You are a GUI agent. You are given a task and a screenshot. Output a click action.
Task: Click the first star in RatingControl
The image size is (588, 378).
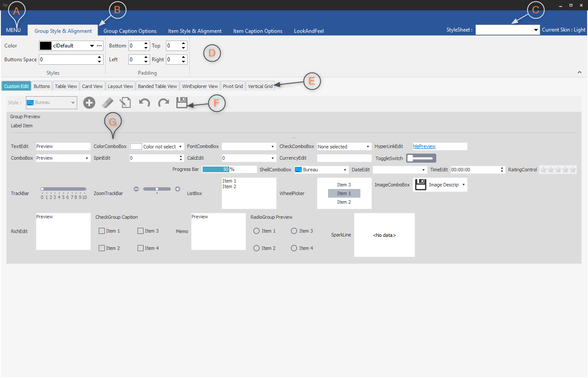544,170
